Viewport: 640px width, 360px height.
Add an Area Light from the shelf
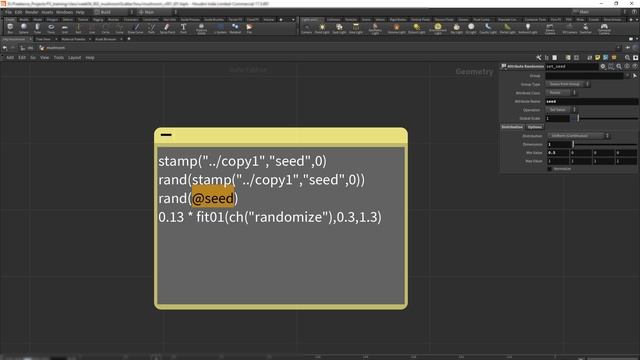tap(356, 28)
